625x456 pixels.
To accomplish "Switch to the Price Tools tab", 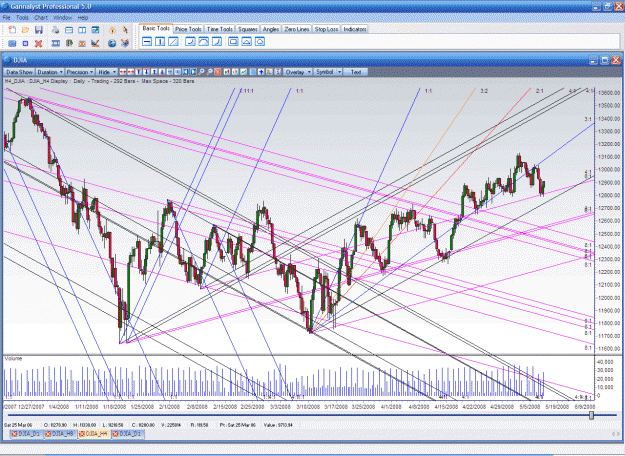I will pyautogui.click(x=188, y=29).
